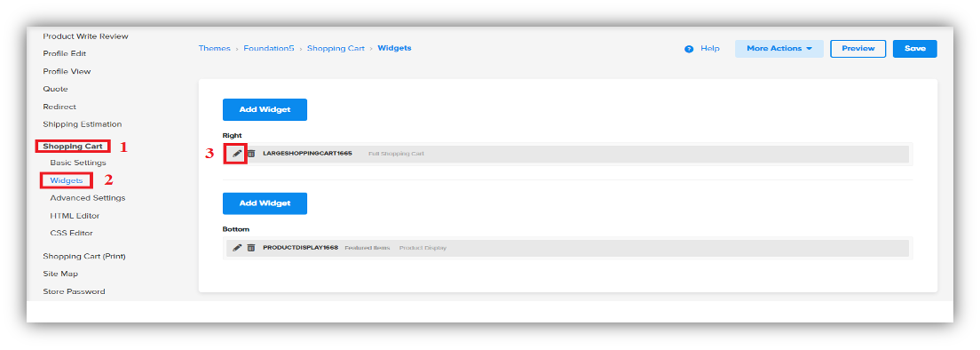Save the widget changes

point(914,49)
